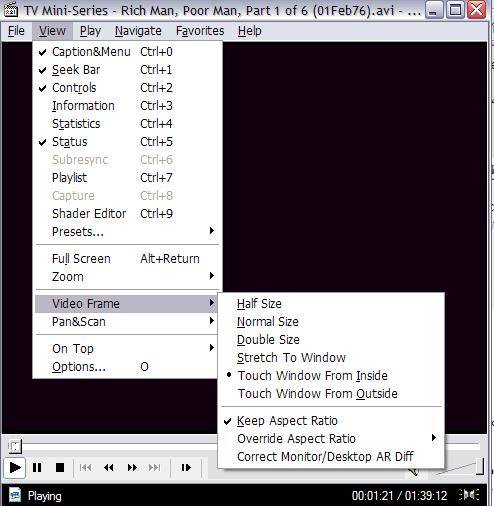Skip to previous file icon
This screenshot has width=494, height=506.
[86, 468]
